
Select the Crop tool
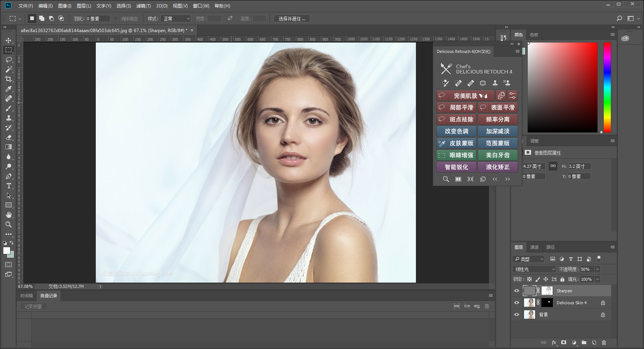click(x=8, y=79)
